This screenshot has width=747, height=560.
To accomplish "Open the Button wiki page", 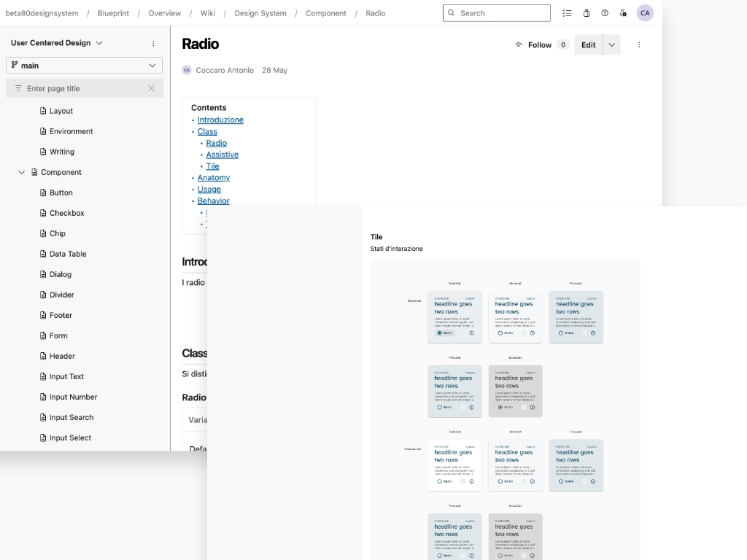I will [61, 192].
